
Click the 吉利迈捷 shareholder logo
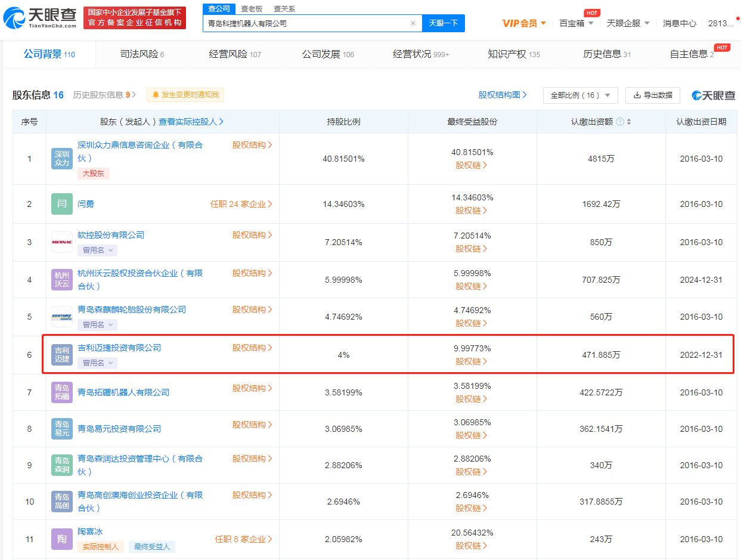point(62,354)
